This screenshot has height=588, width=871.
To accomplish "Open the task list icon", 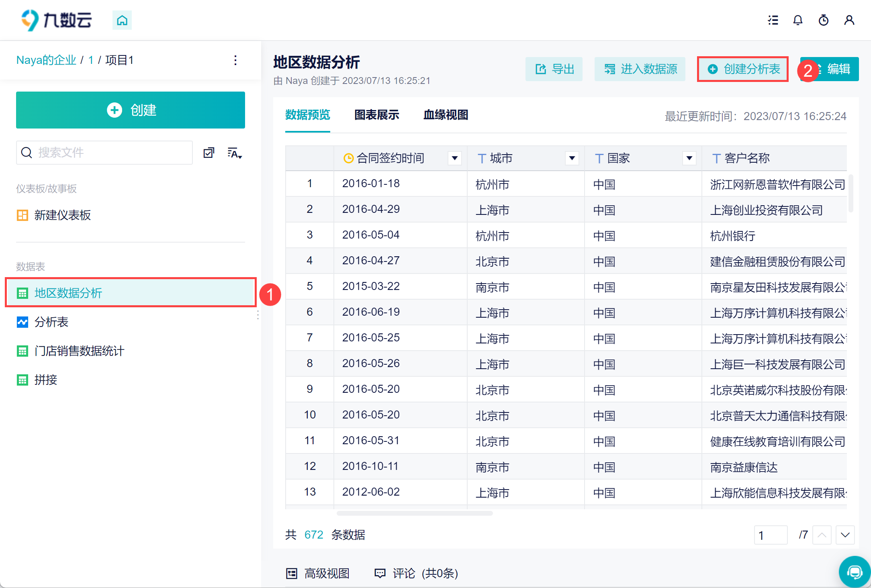I will point(773,20).
